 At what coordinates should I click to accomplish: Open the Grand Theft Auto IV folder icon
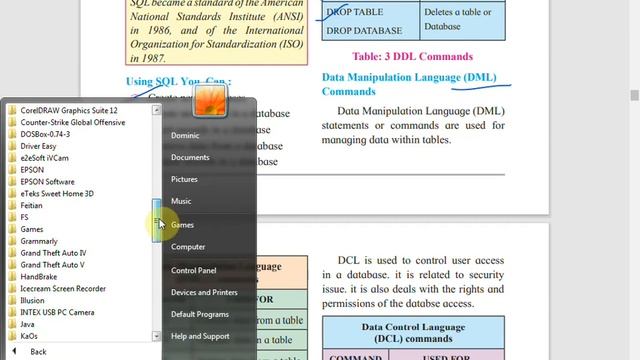click(x=12, y=253)
